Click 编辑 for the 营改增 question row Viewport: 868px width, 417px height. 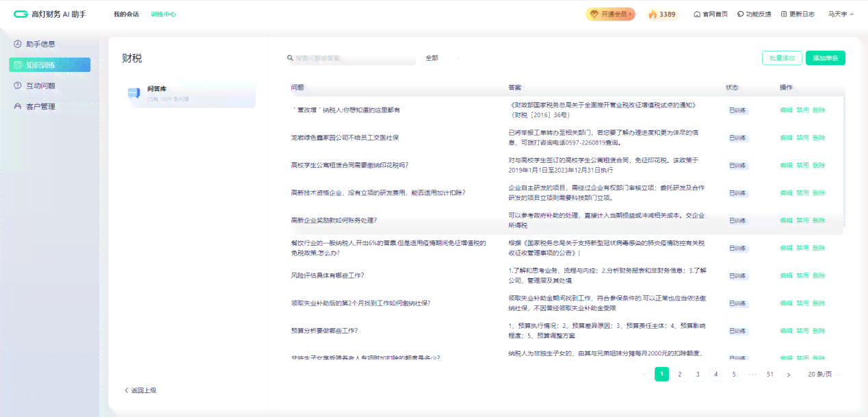pyautogui.click(x=786, y=110)
